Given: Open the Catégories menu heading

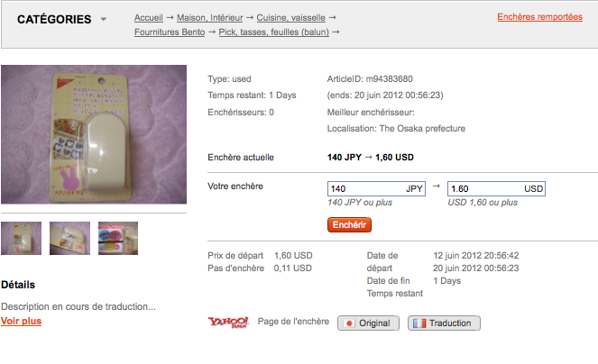Looking at the screenshot, I should pyautogui.click(x=54, y=19).
